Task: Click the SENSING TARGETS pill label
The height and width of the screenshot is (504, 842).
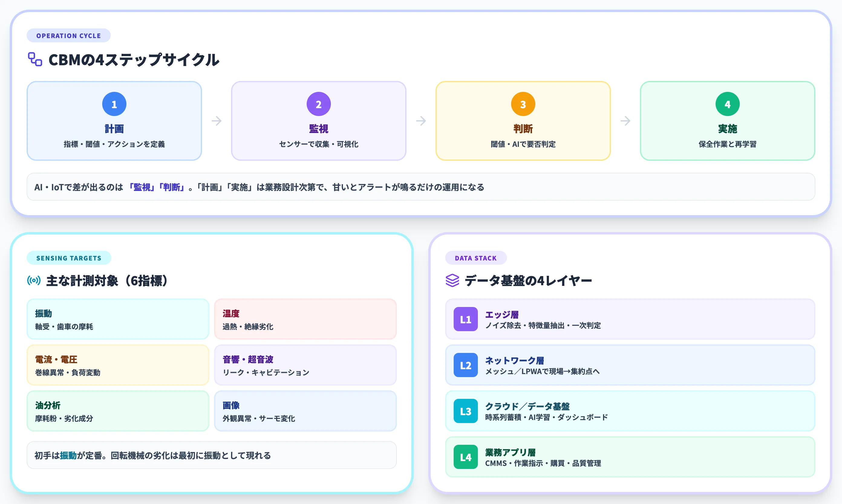Action: point(69,258)
